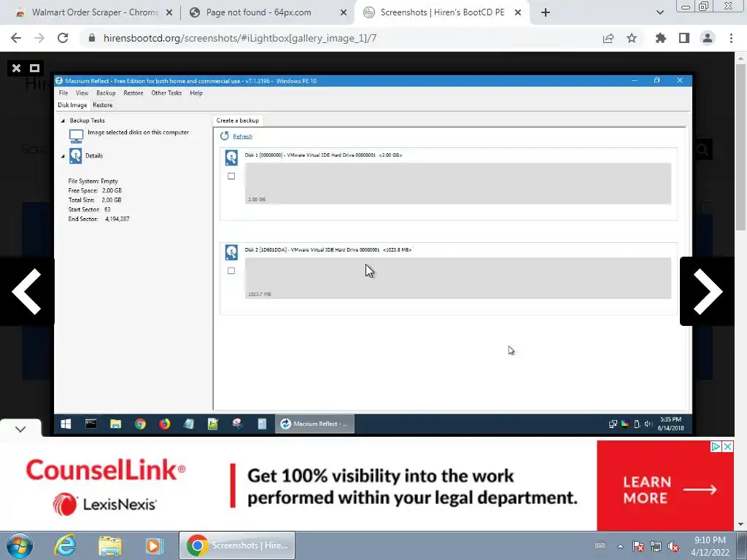Switch to Page not found tab
Screen dimensions: 747x560
coord(267,12)
